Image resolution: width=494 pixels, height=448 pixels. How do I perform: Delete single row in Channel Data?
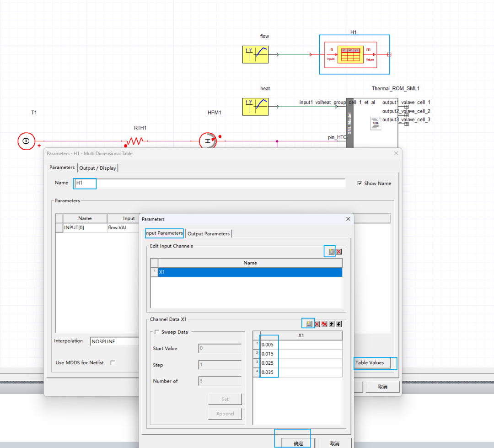coord(317,324)
